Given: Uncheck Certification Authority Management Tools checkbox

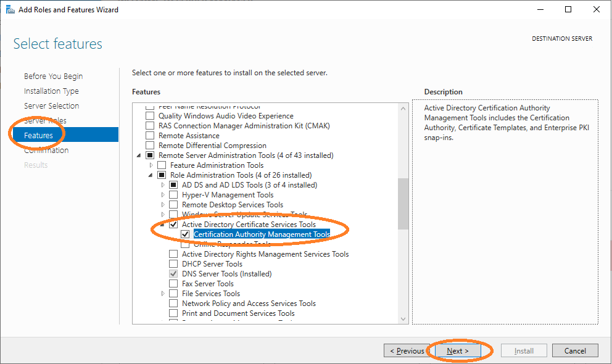Looking at the screenshot, I should (x=185, y=234).
